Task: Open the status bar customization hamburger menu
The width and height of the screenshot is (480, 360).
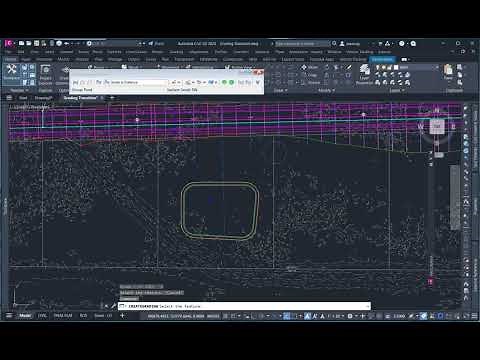Action: (x=474, y=316)
